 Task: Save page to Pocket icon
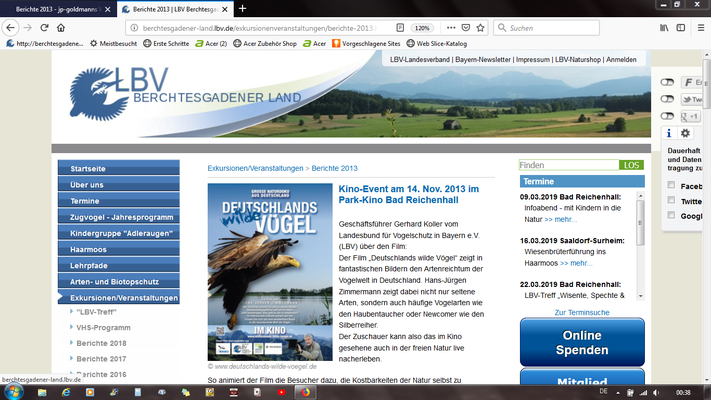[466, 28]
